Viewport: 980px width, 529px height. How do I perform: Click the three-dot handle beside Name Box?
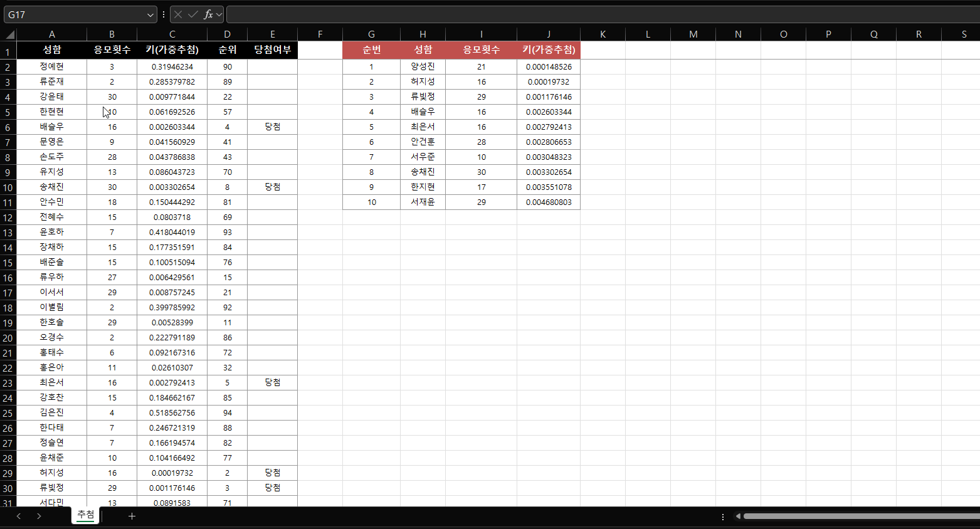164,14
